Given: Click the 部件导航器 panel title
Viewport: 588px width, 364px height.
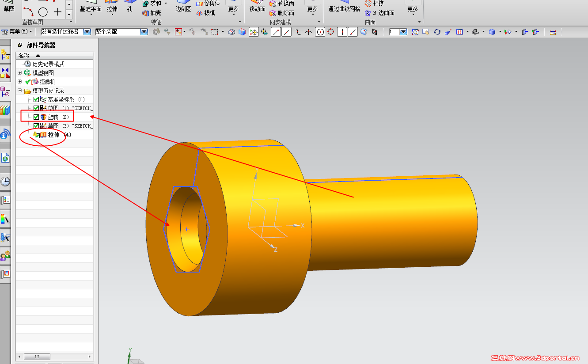Looking at the screenshot, I should click(41, 45).
